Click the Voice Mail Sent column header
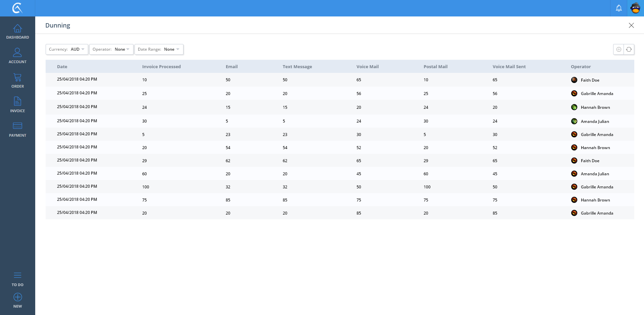 509,67
